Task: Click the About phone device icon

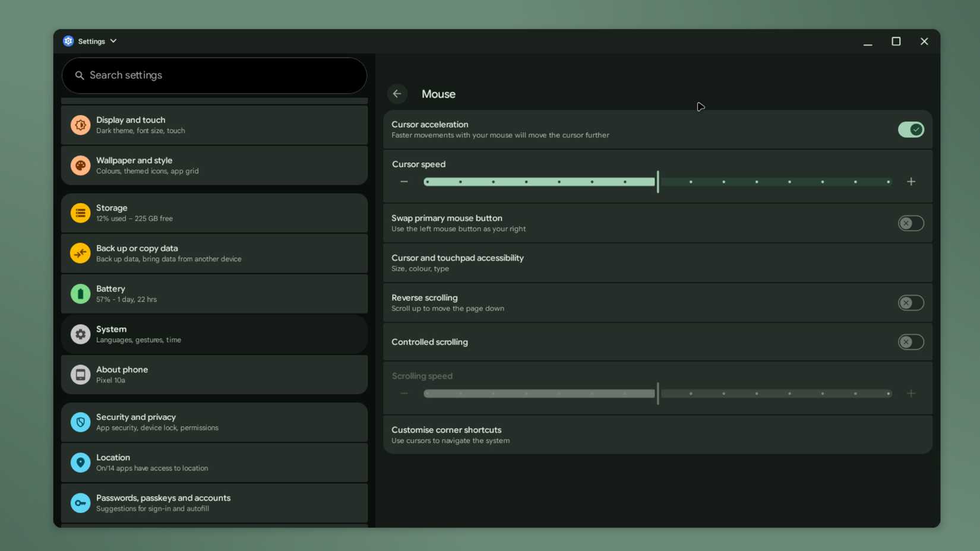Action: pyautogui.click(x=81, y=374)
